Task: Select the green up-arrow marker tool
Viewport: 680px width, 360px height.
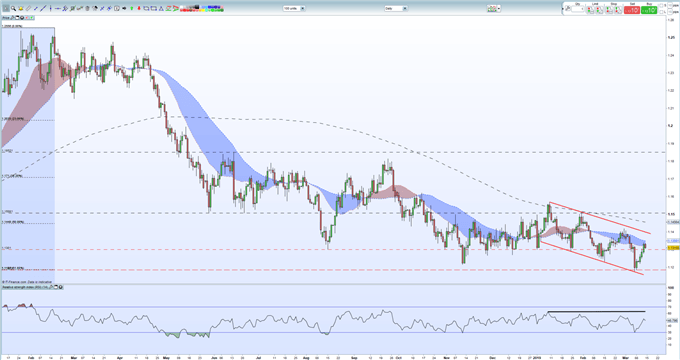Action: (131, 8)
